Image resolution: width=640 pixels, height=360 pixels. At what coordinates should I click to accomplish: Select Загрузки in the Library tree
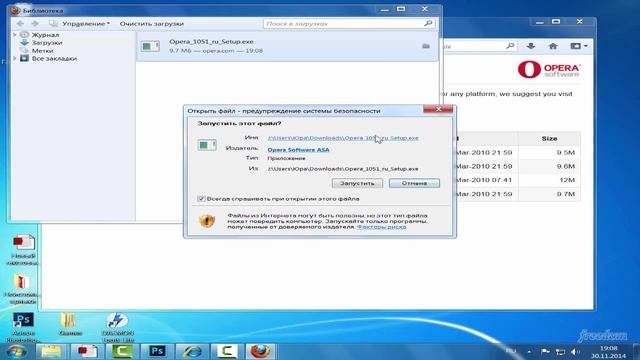coord(47,42)
